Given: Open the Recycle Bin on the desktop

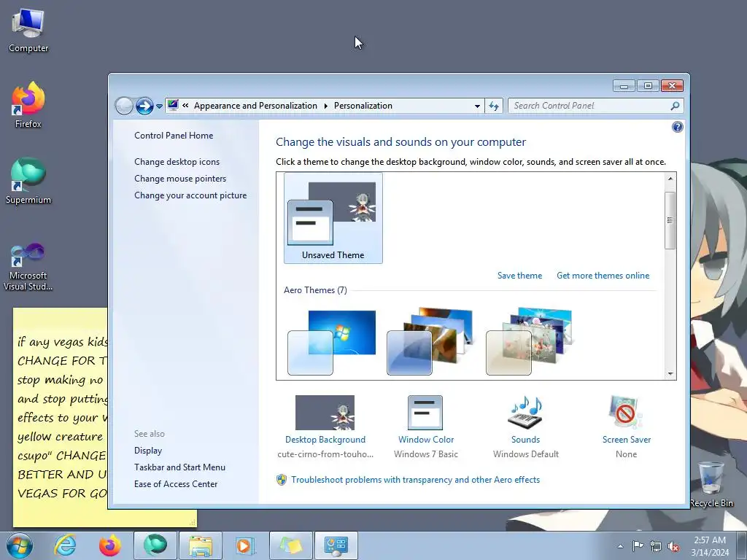Looking at the screenshot, I should point(711,484).
